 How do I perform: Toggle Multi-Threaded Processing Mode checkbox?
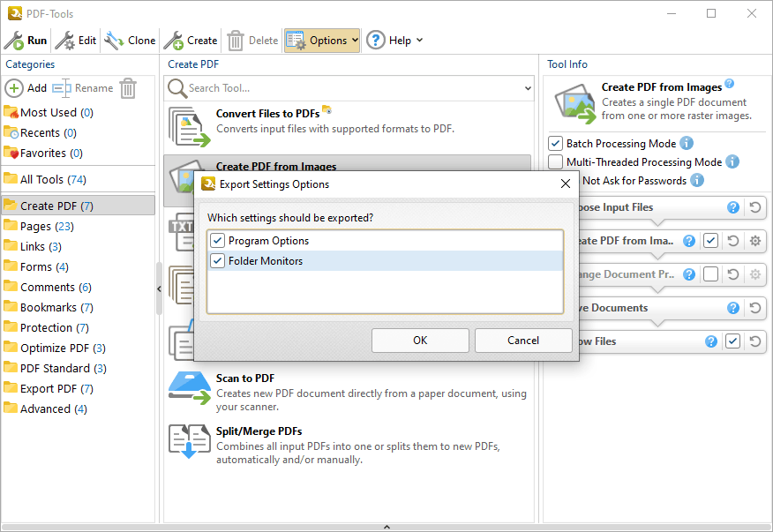click(556, 161)
